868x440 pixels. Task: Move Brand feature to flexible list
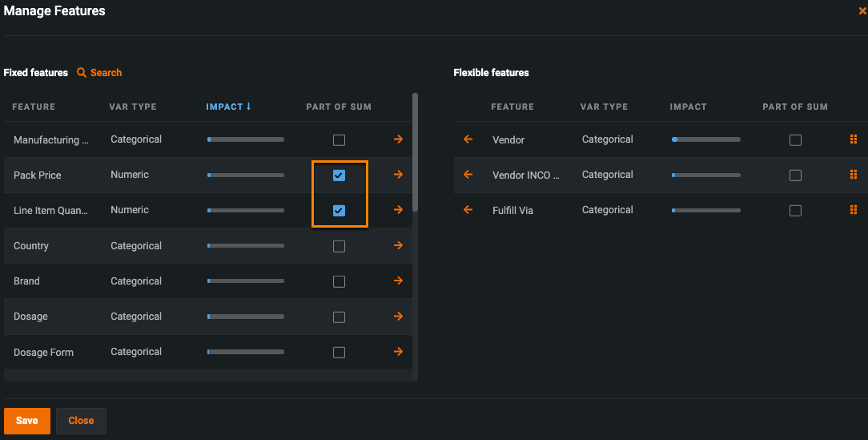(398, 281)
